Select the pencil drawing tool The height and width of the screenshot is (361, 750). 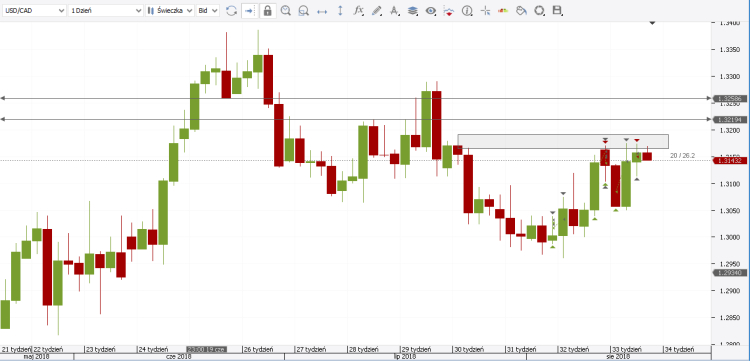(376, 10)
